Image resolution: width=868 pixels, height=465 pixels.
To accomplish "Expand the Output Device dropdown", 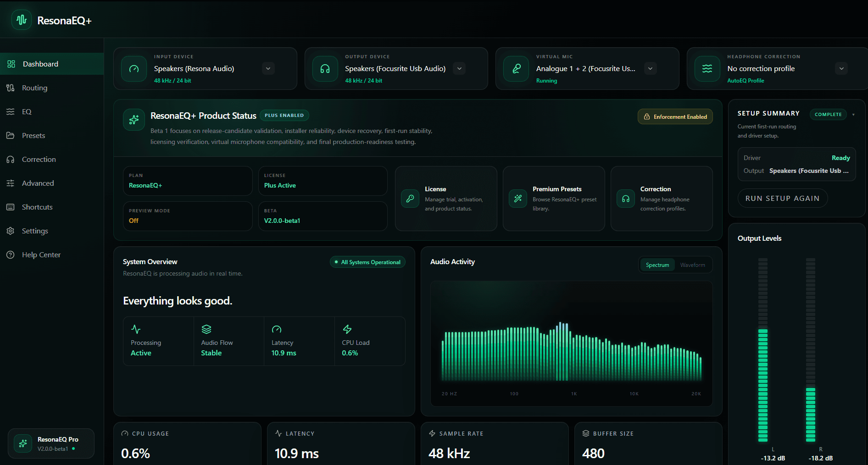I will (459, 69).
